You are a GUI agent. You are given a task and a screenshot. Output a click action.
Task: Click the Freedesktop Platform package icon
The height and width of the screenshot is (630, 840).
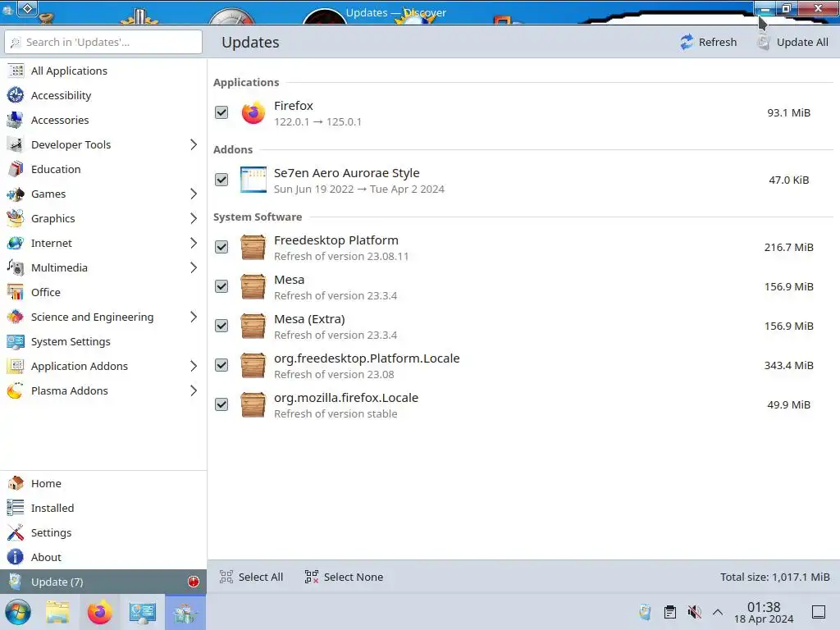(x=253, y=247)
